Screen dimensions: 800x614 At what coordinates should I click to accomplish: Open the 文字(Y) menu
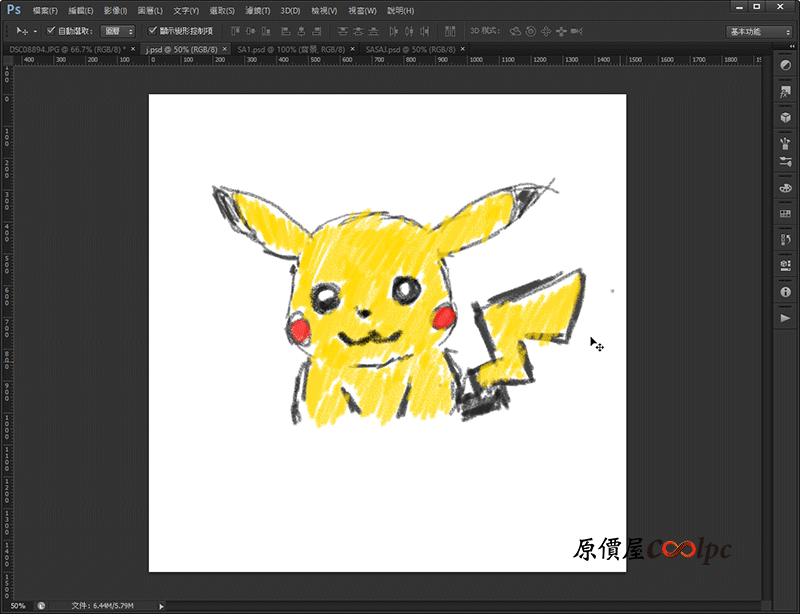coord(186,10)
